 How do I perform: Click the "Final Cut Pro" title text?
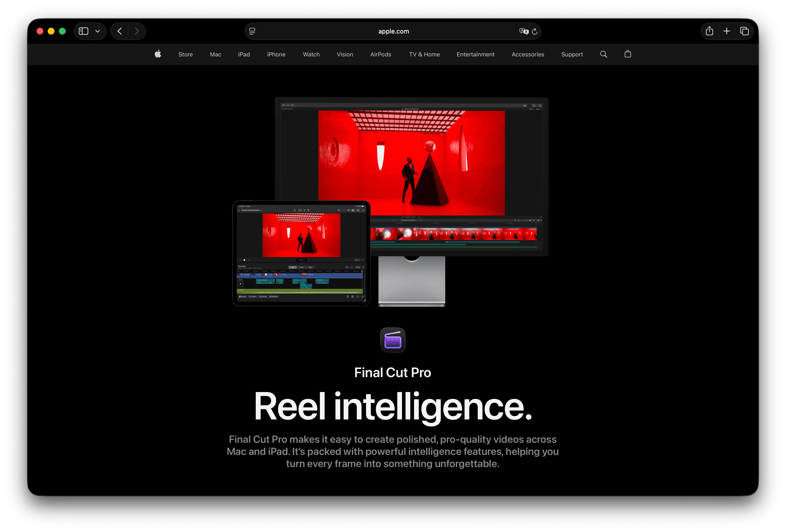click(393, 372)
